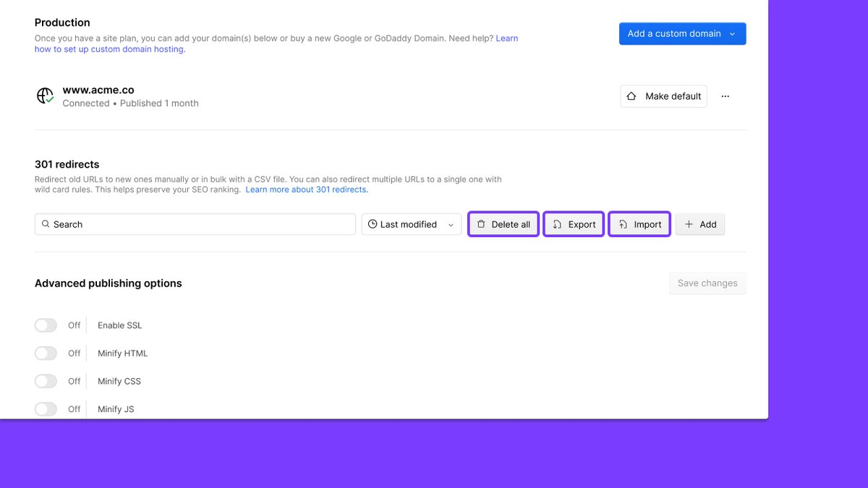Click inside the redirects search field
Viewport: 868px width, 488px height.
(195, 224)
